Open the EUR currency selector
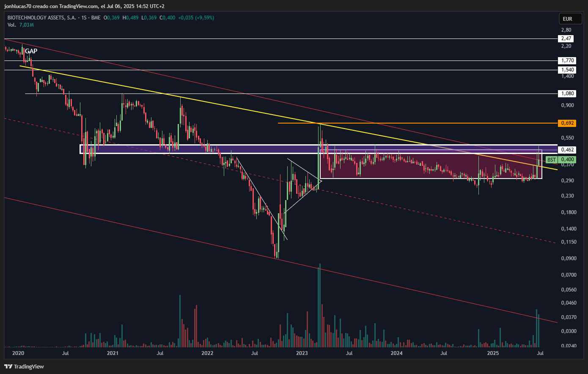Screen dimensions: 588x374 [x=567, y=19]
